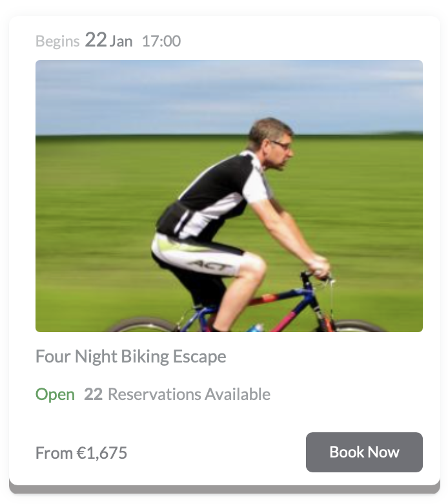The height and width of the screenshot is (504, 448).
Task: Click the blue sky area of the photo
Action: tap(145, 96)
